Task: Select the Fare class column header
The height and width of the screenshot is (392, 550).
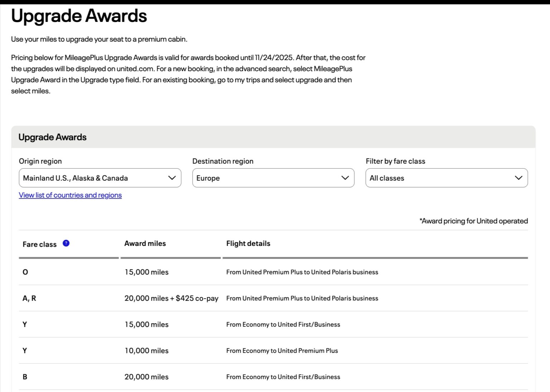Action: 39,244
